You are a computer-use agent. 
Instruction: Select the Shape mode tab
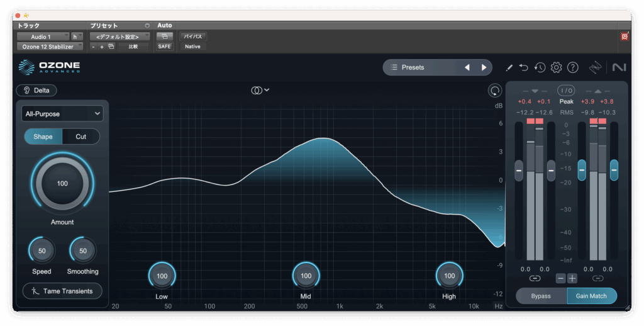pos(43,137)
